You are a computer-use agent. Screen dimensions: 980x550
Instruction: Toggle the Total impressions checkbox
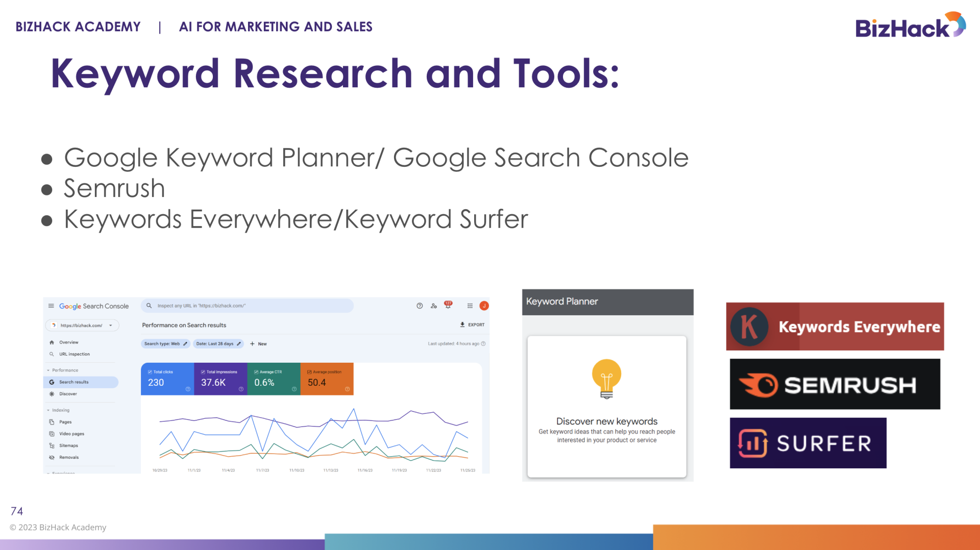coord(203,372)
